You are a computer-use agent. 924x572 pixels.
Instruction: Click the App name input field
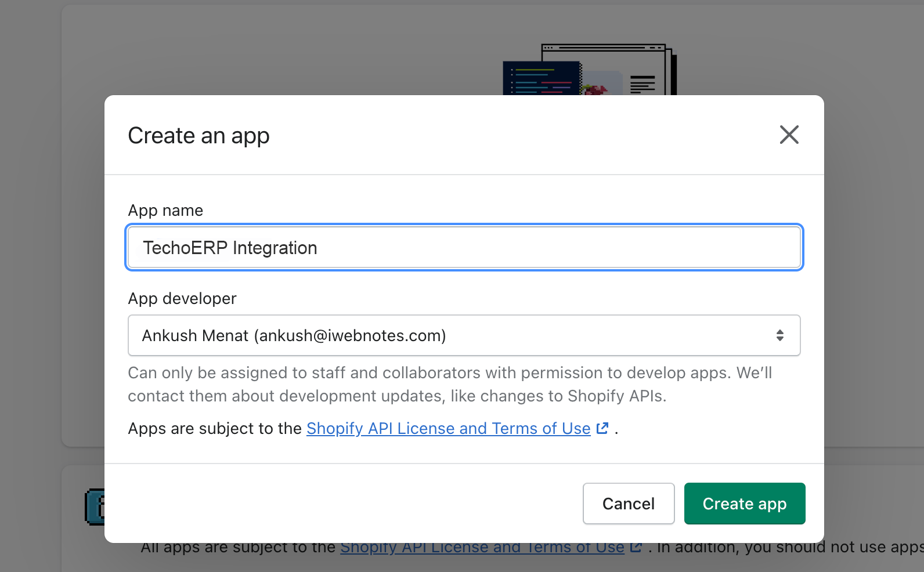464,248
